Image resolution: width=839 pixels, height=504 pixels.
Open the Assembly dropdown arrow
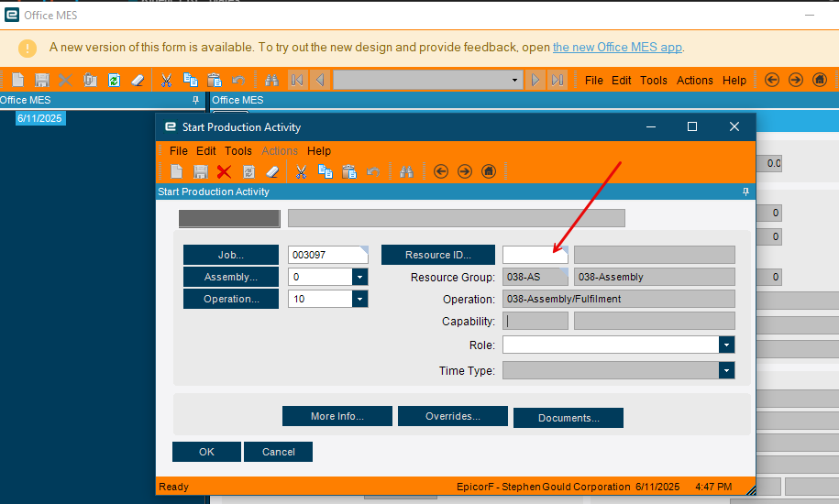(x=359, y=277)
